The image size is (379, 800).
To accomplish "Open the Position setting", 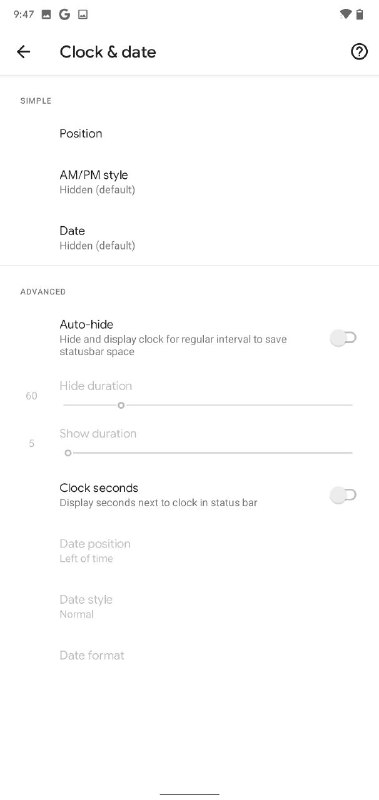I will 189,134.
